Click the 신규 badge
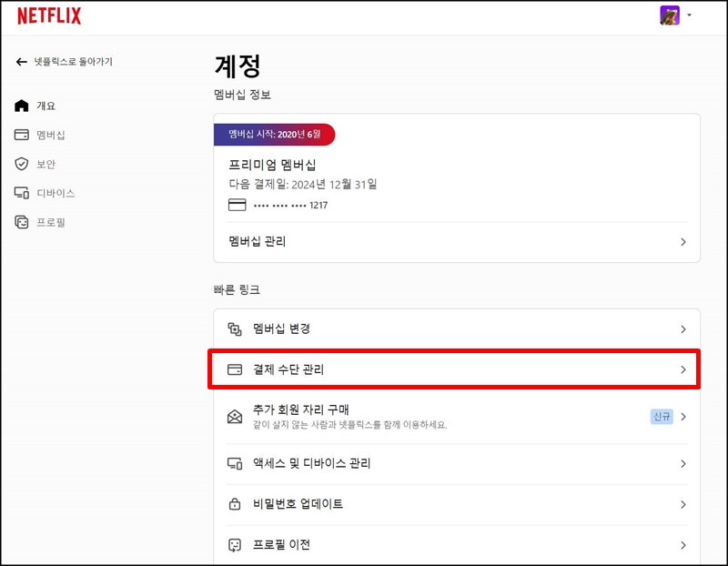728x566 pixels. tap(662, 417)
